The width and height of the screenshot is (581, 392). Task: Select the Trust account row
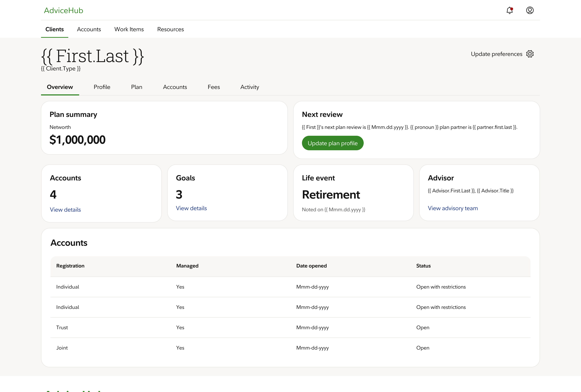click(x=62, y=327)
